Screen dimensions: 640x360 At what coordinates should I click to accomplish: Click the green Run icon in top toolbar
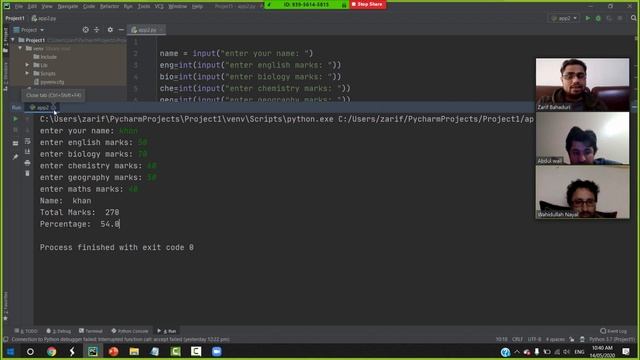point(588,18)
